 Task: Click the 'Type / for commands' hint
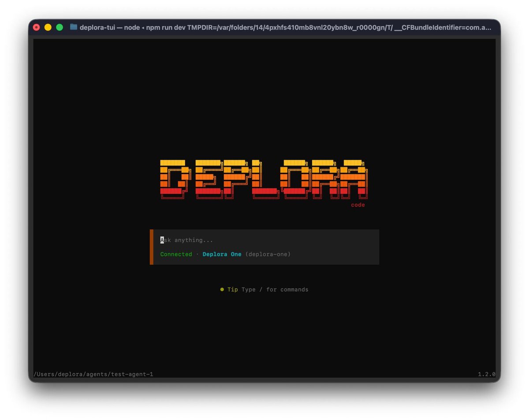point(275,290)
